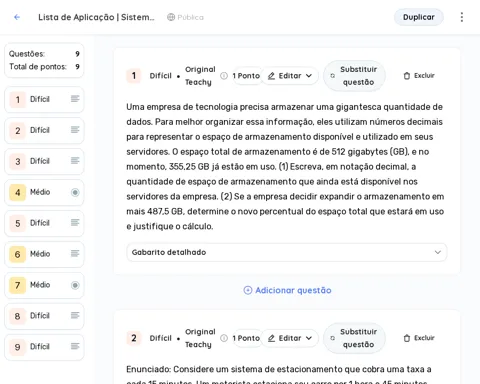Go back with the arrow icon

click(x=17, y=17)
